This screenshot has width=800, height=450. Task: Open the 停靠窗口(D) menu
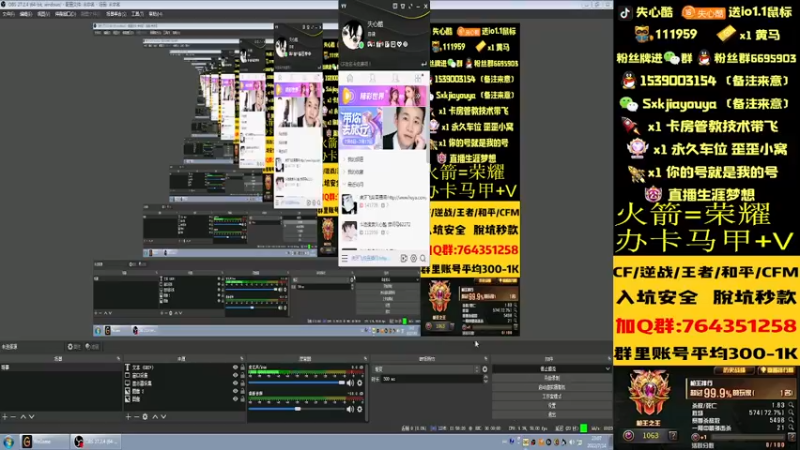(x=65, y=14)
